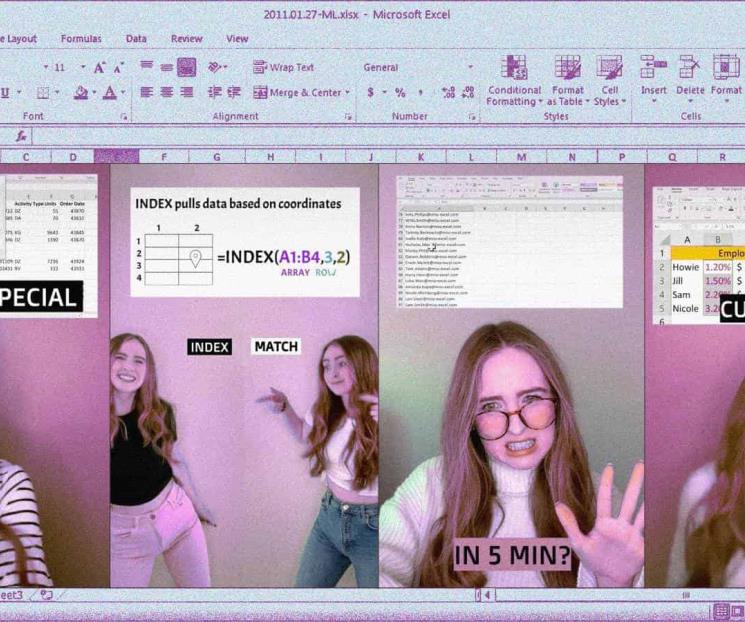745x622 pixels.
Task: Select Middle Align in the Alignment group
Action: [166, 67]
